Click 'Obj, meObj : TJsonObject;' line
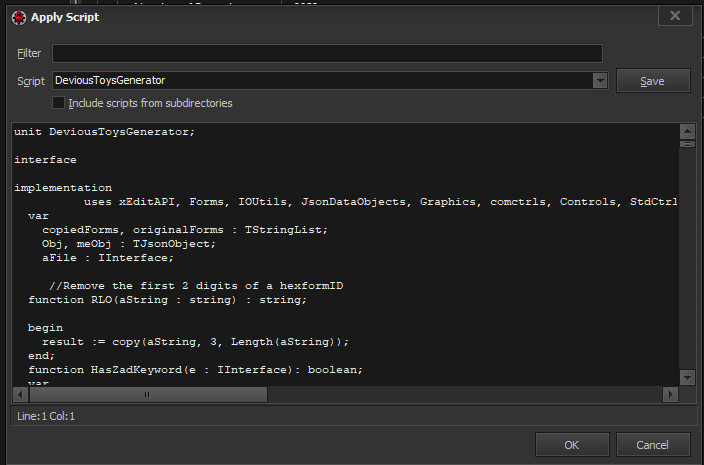 click(x=129, y=244)
